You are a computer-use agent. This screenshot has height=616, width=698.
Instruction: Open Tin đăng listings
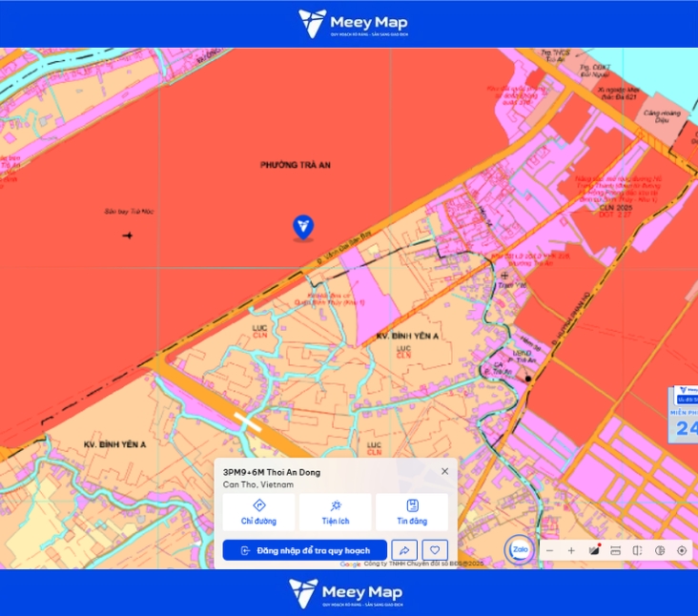click(x=412, y=512)
